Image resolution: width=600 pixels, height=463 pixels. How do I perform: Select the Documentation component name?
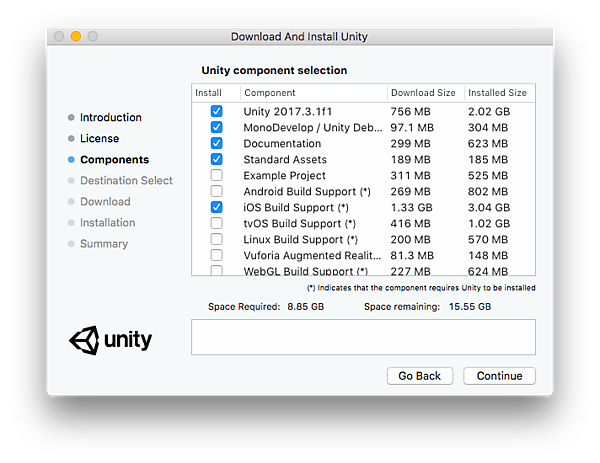282,143
